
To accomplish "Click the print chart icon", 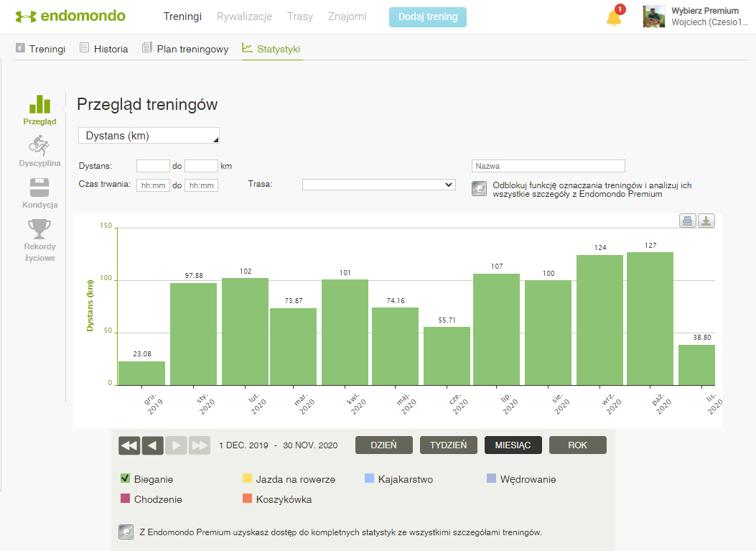I will point(688,221).
